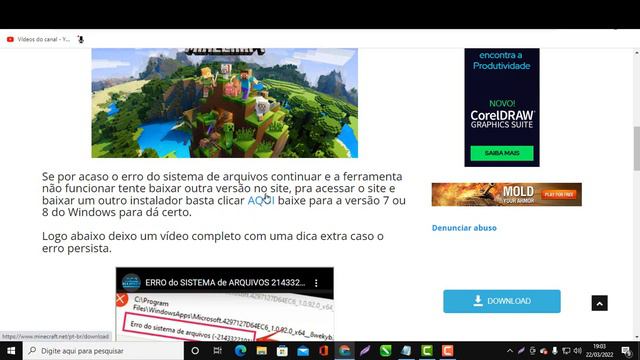This screenshot has height=360, width=640.
Task: Click the SAIBA MAIS button in CorelDRAW ad
Action: [x=502, y=153]
